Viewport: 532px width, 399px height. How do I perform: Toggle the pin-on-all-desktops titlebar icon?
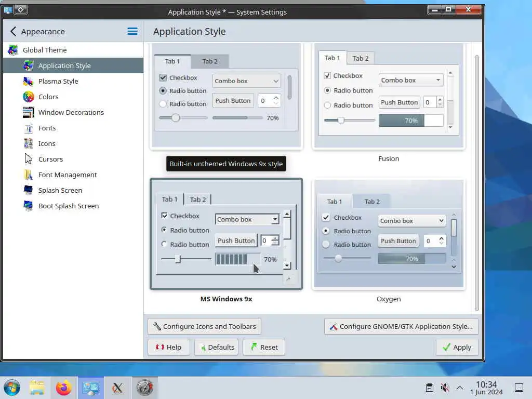point(20,10)
